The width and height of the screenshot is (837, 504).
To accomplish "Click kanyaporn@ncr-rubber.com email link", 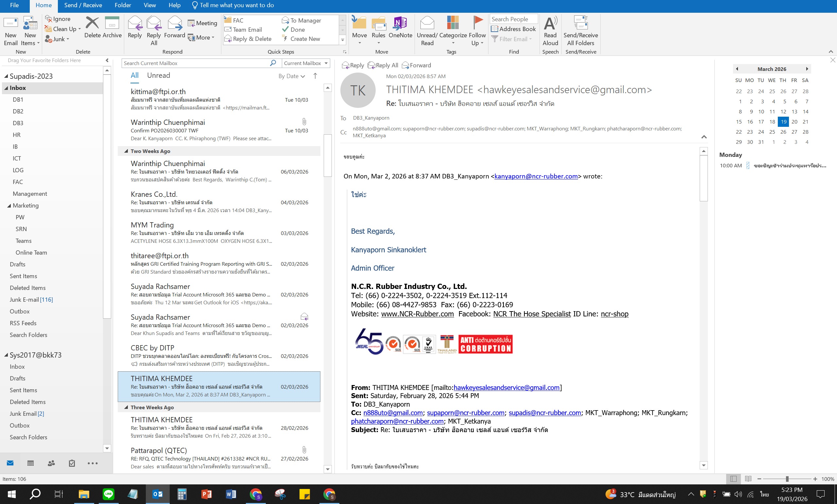I will [x=536, y=176].
